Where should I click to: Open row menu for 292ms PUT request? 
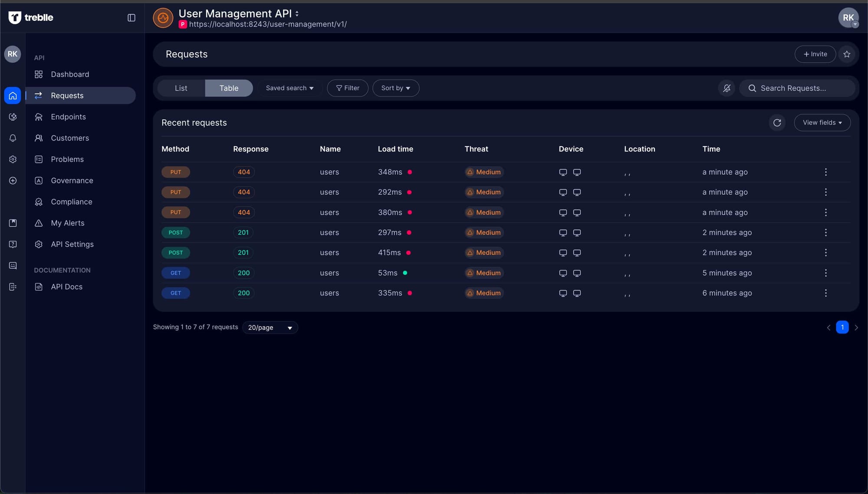click(x=825, y=192)
